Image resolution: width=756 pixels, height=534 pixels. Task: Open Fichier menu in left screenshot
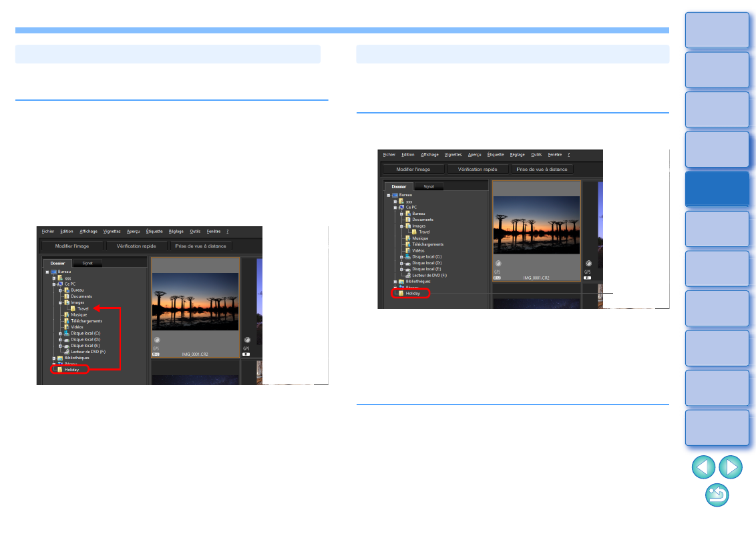47,232
